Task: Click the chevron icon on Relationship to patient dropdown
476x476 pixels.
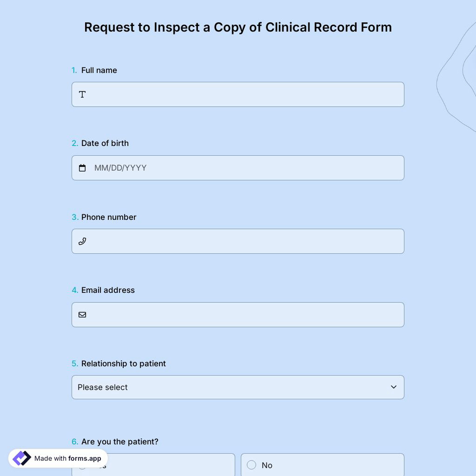Action: 394,387
